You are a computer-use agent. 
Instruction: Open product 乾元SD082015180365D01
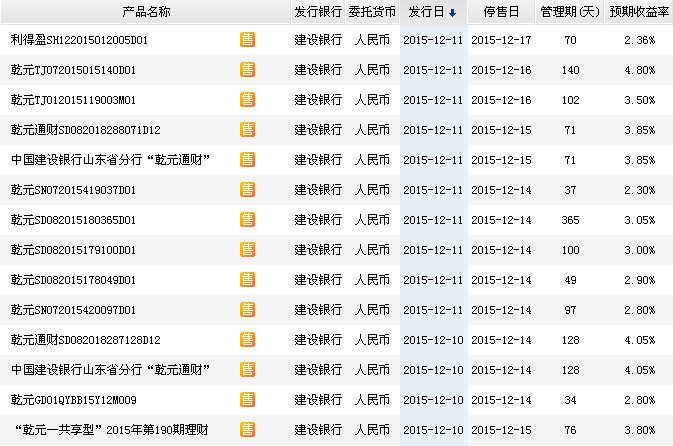pos(73,220)
